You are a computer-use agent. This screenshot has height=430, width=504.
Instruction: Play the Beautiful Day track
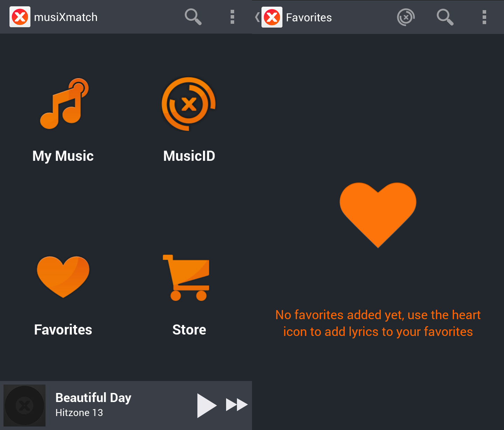207,406
